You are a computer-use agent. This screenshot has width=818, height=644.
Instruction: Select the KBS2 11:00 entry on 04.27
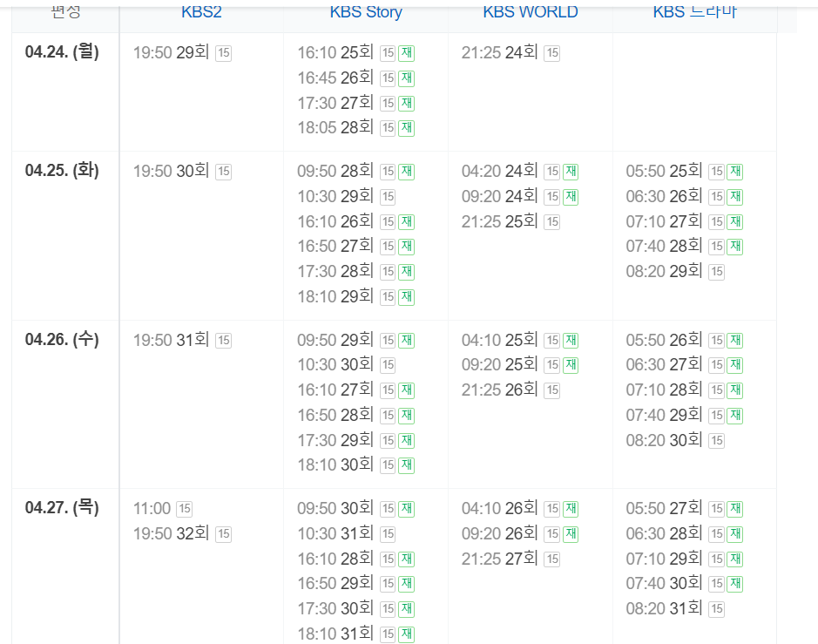click(x=152, y=508)
